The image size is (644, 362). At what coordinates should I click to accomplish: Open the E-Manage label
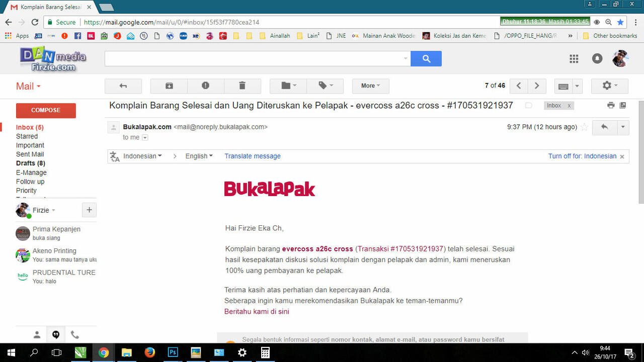(x=31, y=172)
